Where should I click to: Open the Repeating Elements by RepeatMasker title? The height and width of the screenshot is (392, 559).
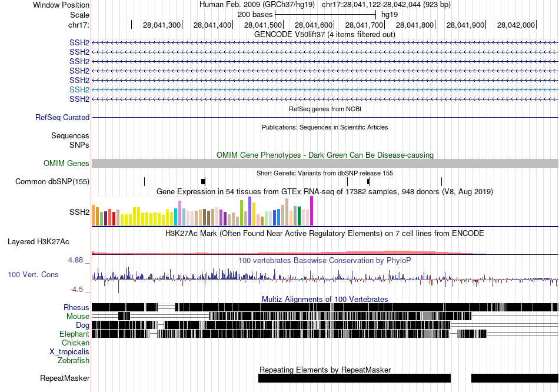click(x=325, y=370)
